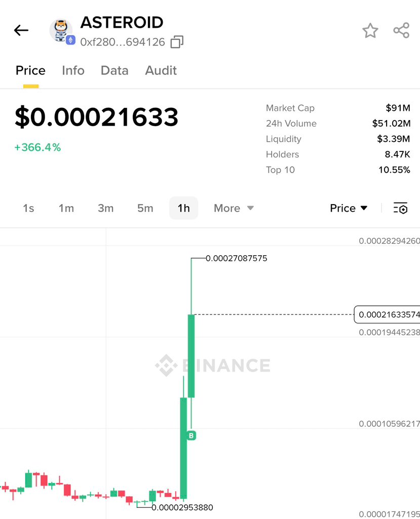Select the 5m chart interval
Image resolution: width=420 pixels, height=519 pixels.
coord(145,208)
